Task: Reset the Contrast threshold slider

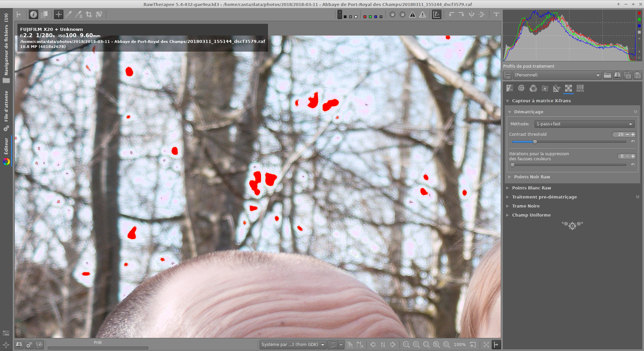Action: [x=633, y=141]
